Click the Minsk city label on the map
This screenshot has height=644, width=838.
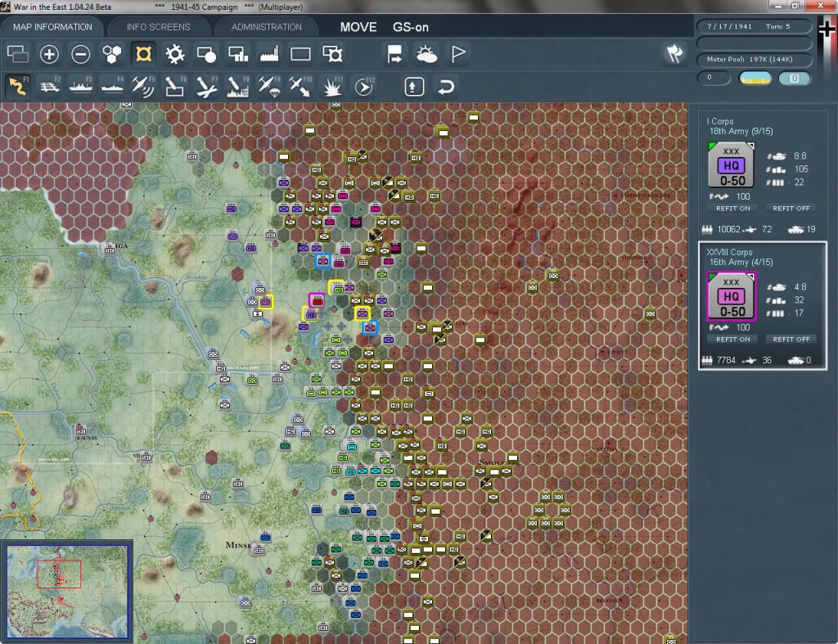(x=238, y=545)
